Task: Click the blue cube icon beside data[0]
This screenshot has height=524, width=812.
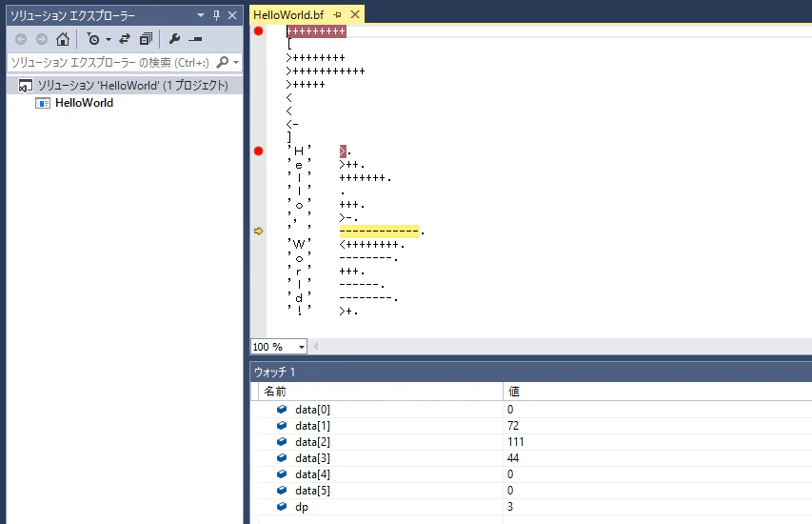Action: [282, 410]
